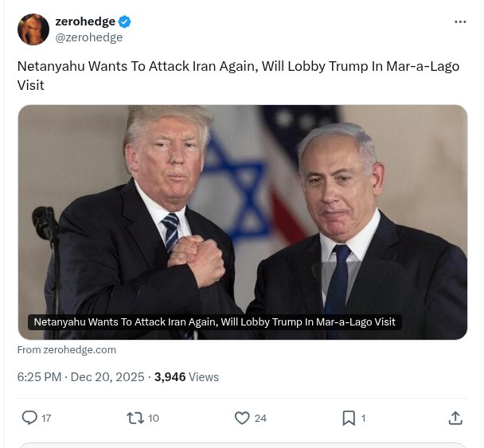Open the zerohedge display name link
This screenshot has width=484, height=448.
85,21
